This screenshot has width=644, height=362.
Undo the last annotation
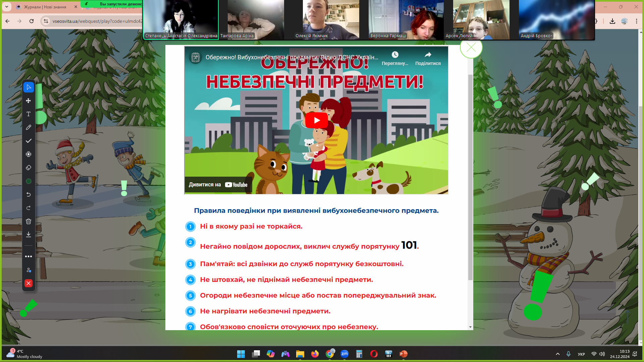tap(29, 194)
